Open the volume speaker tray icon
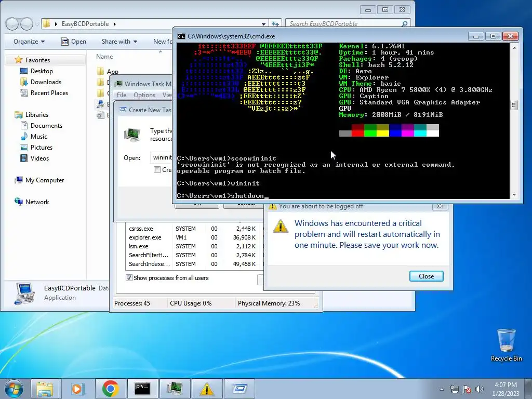The image size is (532, 399). click(480, 389)
